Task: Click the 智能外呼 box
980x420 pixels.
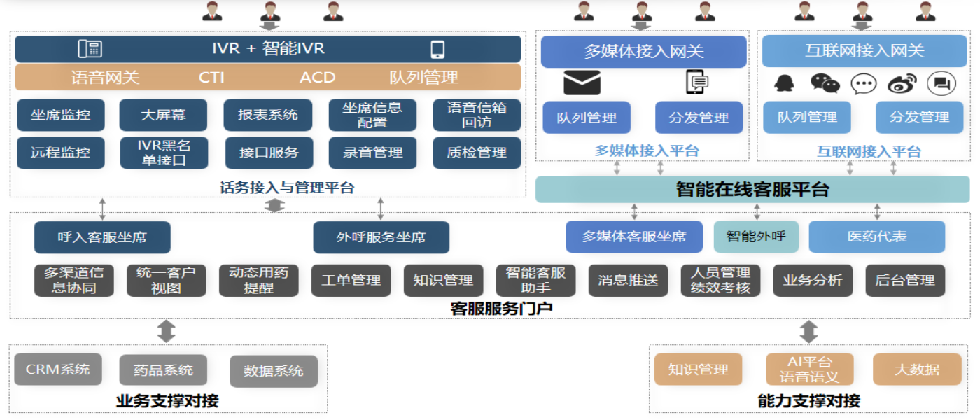Action: pos(755,237)
